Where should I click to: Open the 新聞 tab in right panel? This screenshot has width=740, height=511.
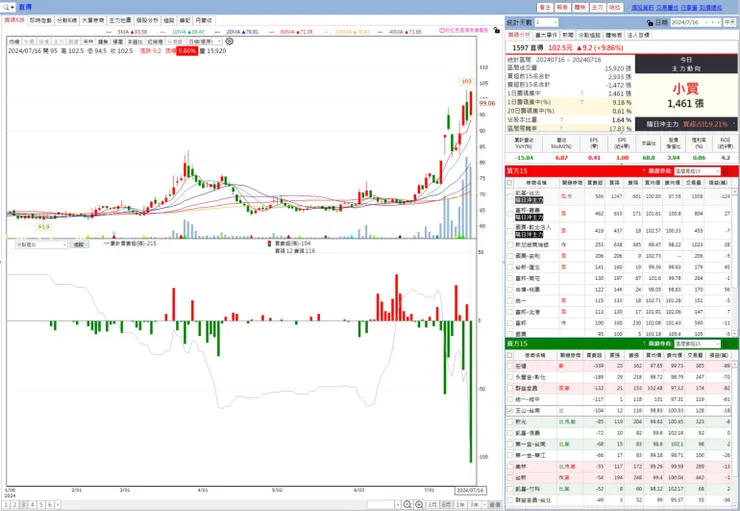click(568, 35)
